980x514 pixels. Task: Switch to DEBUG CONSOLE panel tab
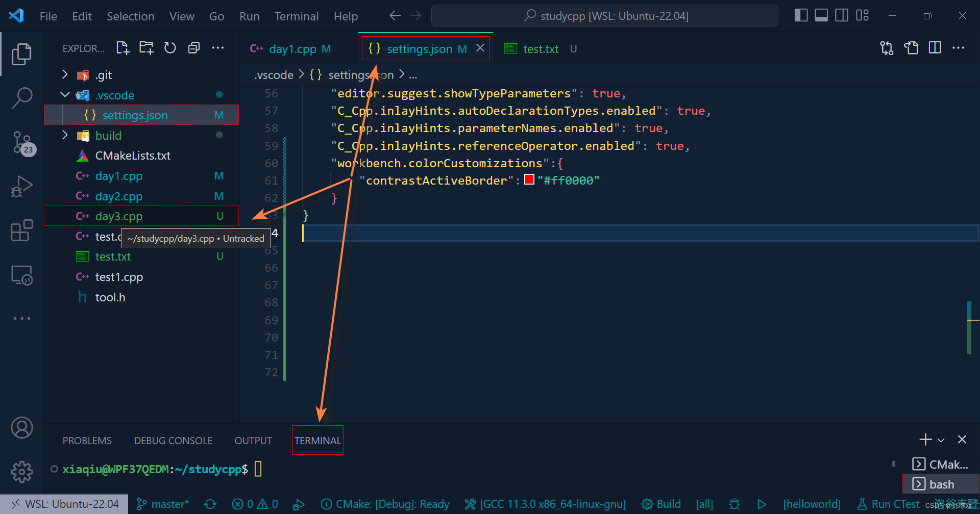[173, 441]
